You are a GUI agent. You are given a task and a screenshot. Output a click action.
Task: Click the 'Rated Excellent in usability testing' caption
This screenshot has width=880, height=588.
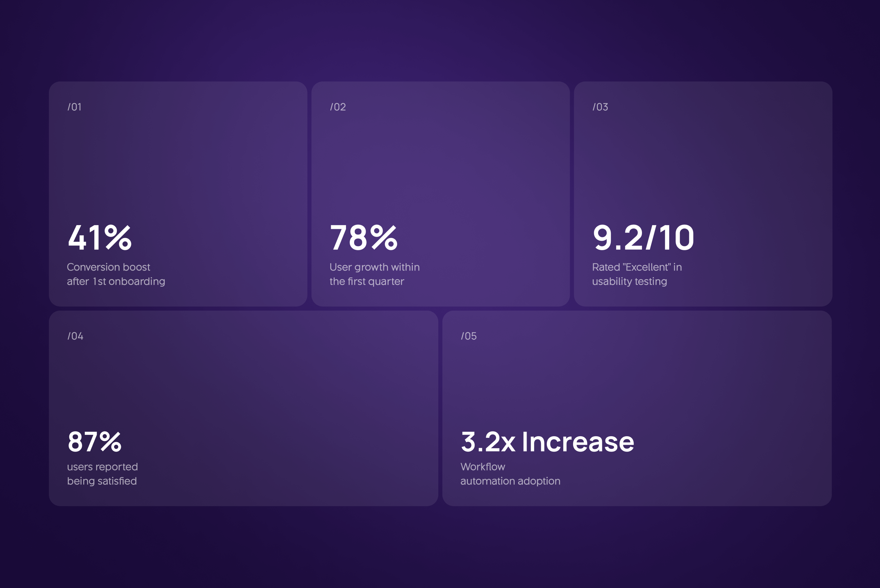tap(637, 274)
